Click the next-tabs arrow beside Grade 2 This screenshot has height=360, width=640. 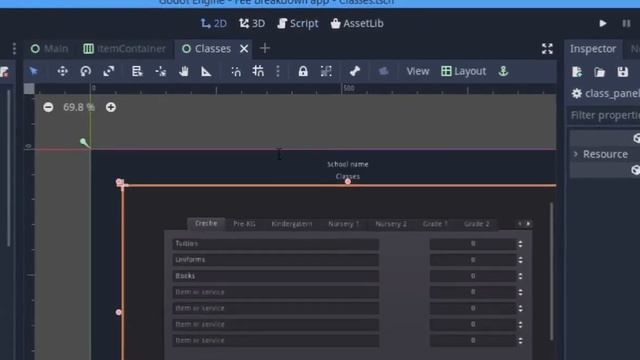tap(529, 224)
